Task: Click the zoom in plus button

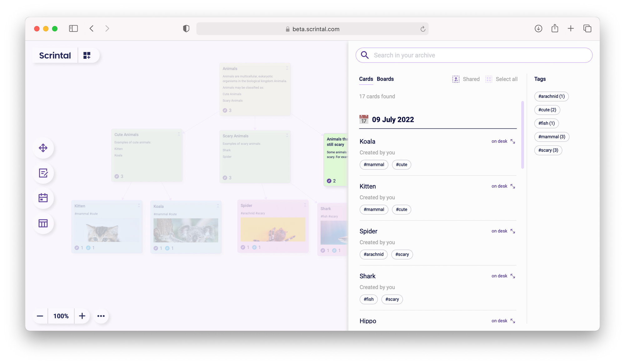Action: click(x=82, y=316)
